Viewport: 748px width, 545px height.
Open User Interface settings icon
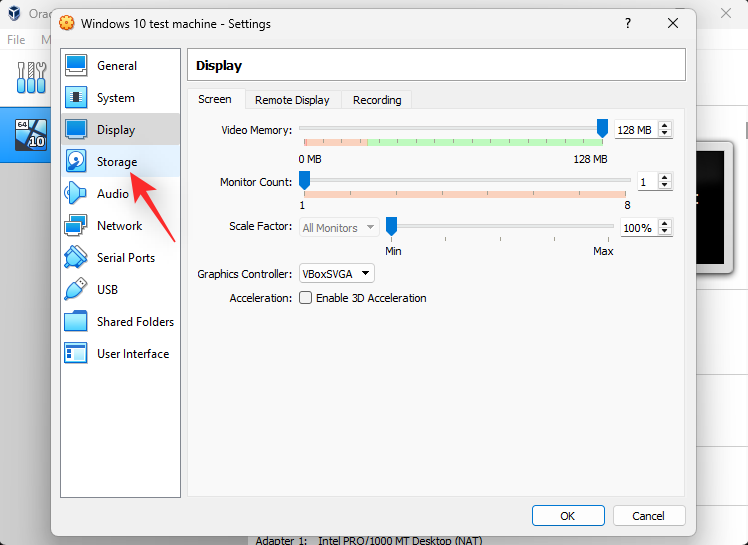tap(77, 354)
